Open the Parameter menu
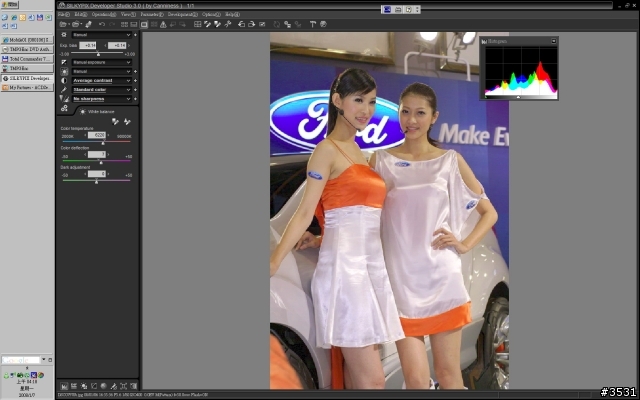Viewport: 640px width, 400px height. click(x=152, y=14)
